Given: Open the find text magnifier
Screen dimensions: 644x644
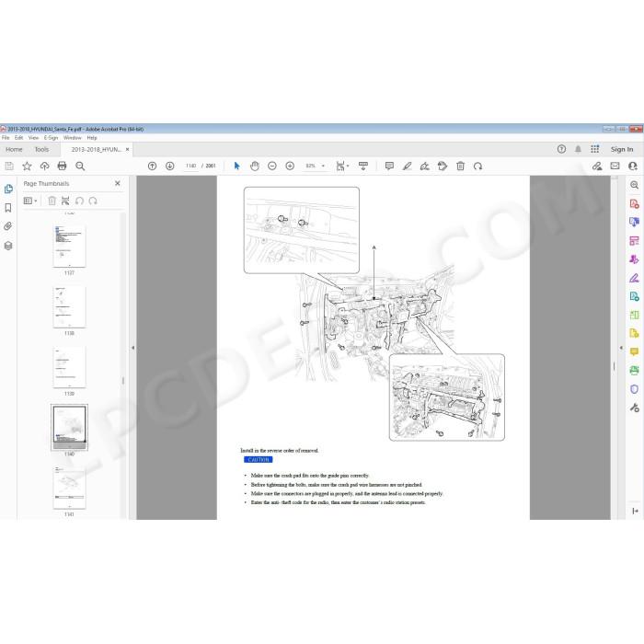Looking at the screenshot, I should [80, 166].
